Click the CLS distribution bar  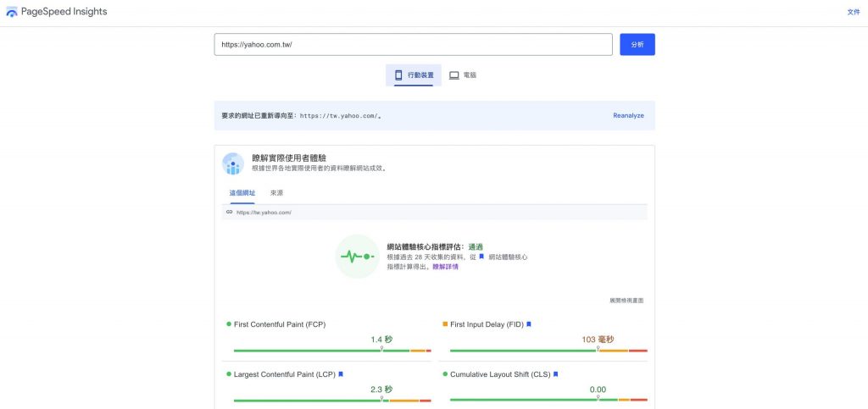point(548,401)
